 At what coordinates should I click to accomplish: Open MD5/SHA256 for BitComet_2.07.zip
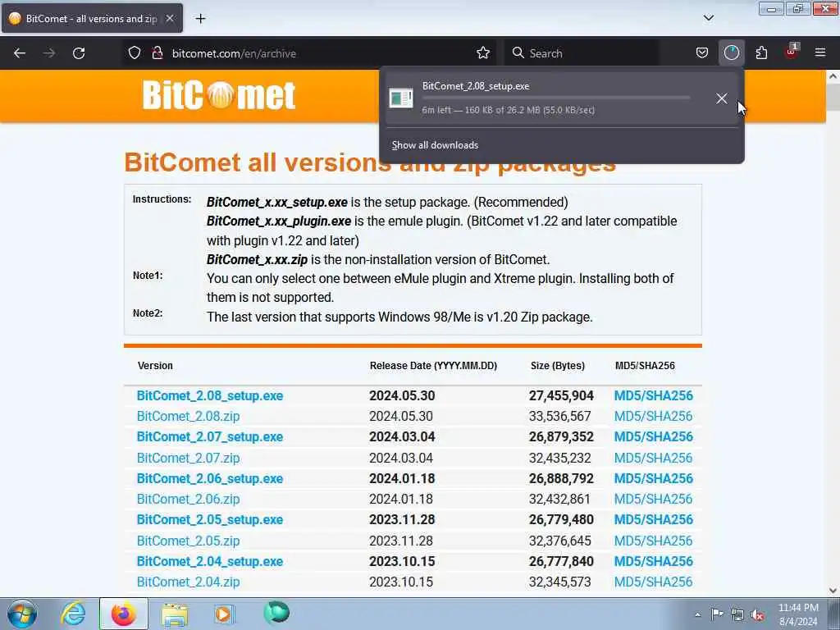pyautogui.click(x=654, y=458)
